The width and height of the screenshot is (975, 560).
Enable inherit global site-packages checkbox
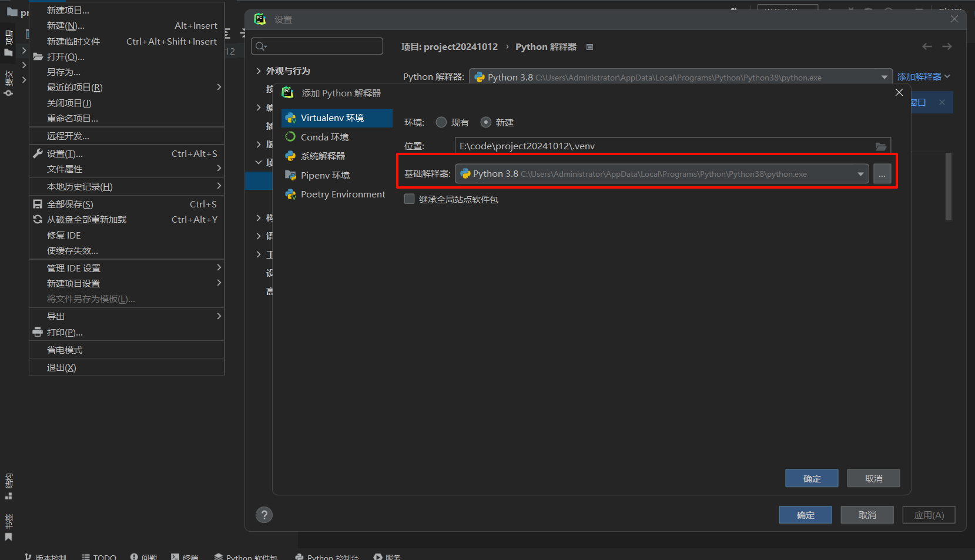click(410, 199)
